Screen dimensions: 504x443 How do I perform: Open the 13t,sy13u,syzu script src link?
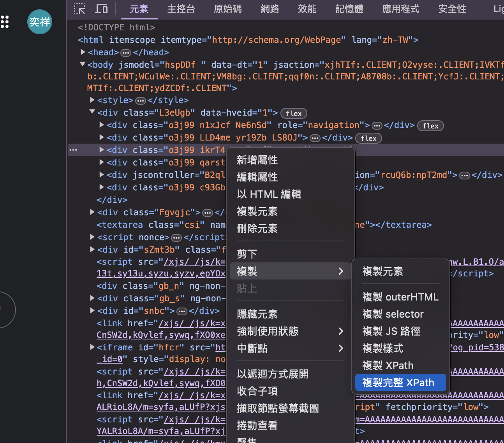161,274
